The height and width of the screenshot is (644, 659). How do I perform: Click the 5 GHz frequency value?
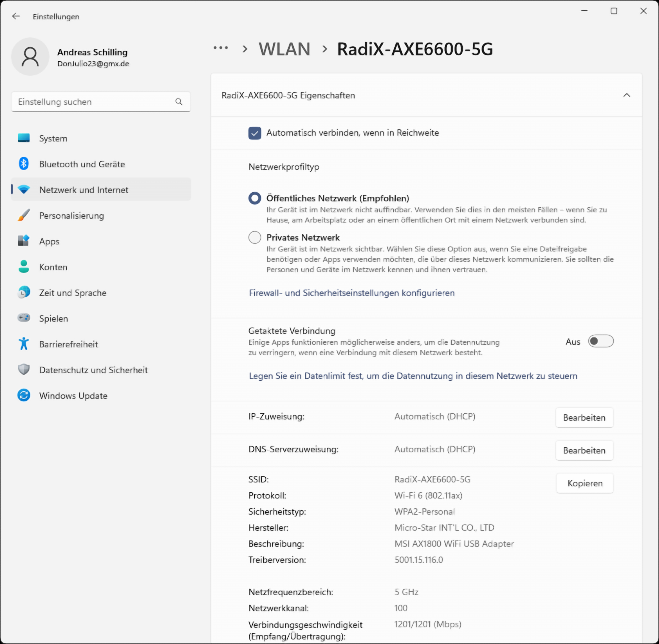pyautogui.click(x=406, y=592)
